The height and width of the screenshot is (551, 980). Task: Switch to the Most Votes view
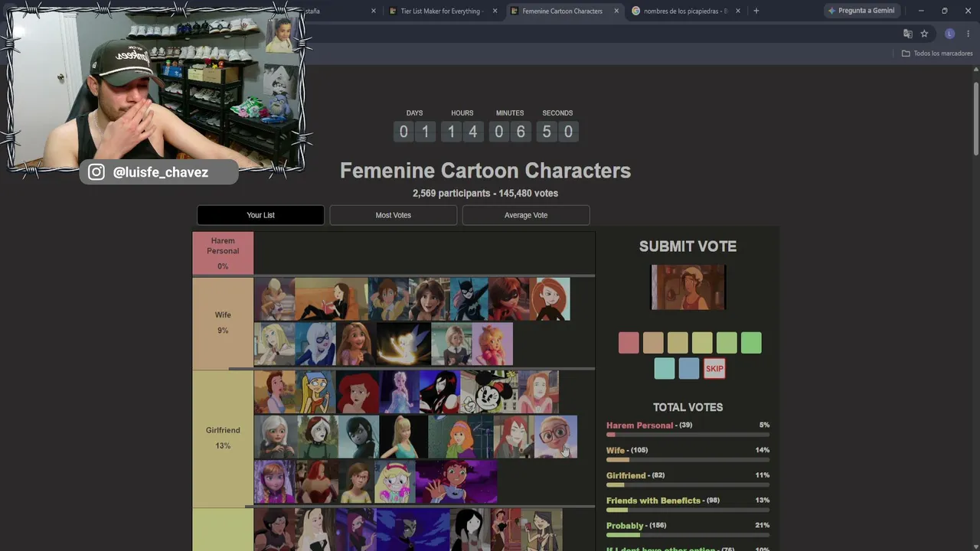[394, 215]
